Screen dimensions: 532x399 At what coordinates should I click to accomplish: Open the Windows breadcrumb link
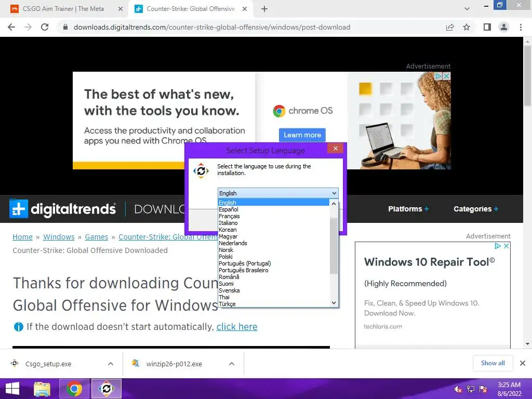click(x=59, y=237)
